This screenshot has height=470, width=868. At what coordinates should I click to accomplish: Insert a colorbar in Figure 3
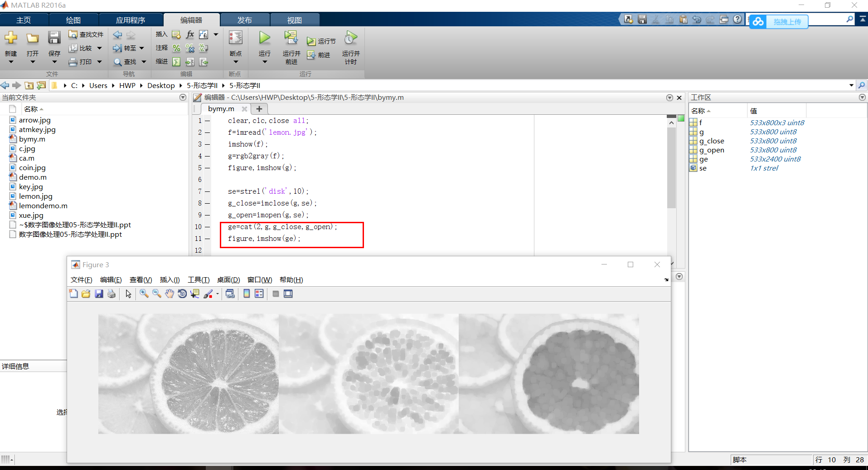pos(246,294)
